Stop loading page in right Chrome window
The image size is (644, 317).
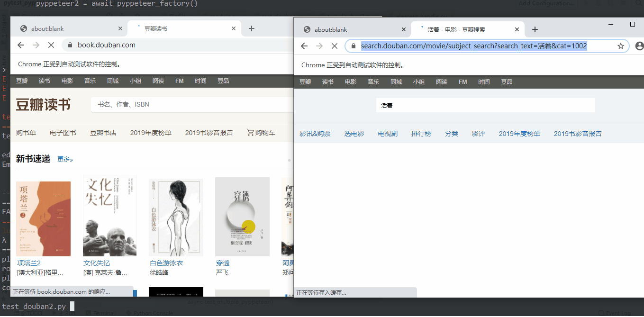pyautogui.click(x=335, y=46)
